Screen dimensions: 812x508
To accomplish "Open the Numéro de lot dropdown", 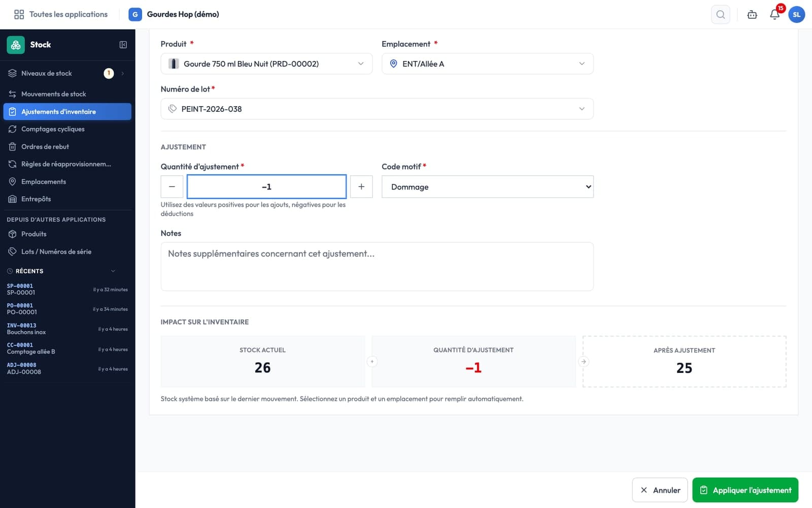I will (x=377, y=109).
